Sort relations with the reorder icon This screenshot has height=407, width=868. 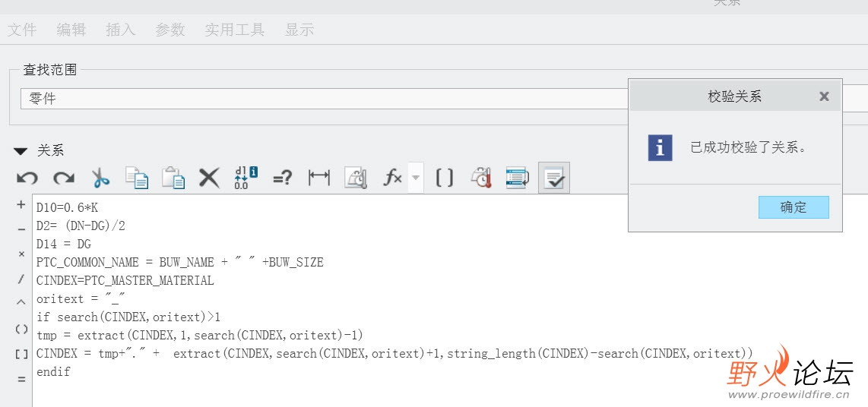click(517, 178)
